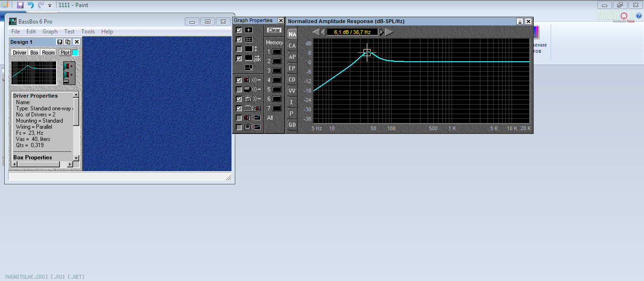Click the large right cursor arrow above graph
Image resolution: width=644 pixels, height=281 pixels.
coord(389,32)
